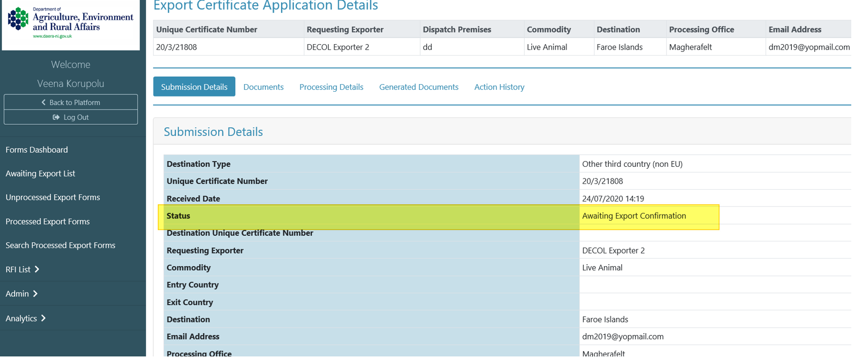The height and width of the screenshot is (361, 868).
Task: Click Export Certificate Application Details page title
Action: pyautogui.click(x=265, y=6)
